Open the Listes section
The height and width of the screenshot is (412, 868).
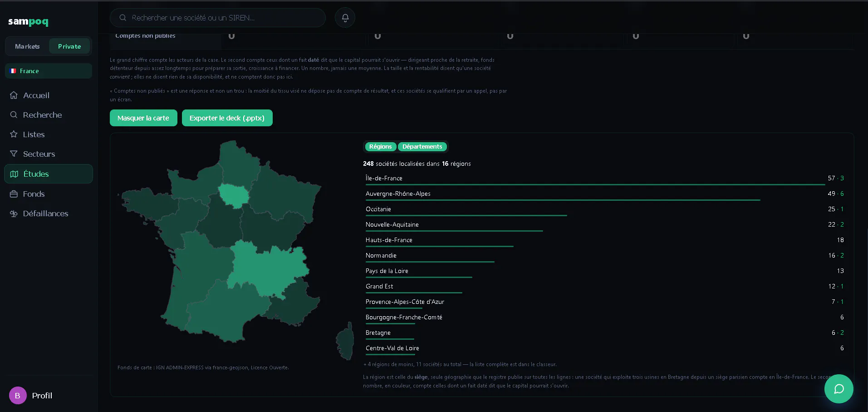[x=49, y=134]
